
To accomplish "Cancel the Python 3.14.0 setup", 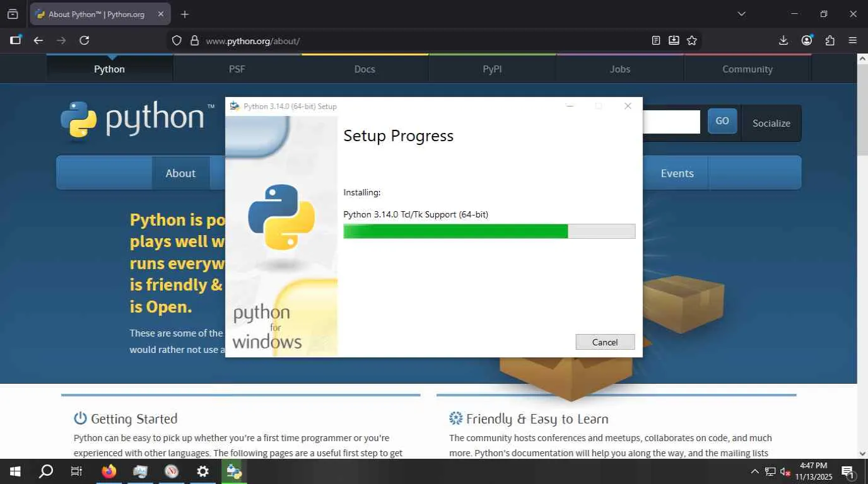I will [605, 342].
